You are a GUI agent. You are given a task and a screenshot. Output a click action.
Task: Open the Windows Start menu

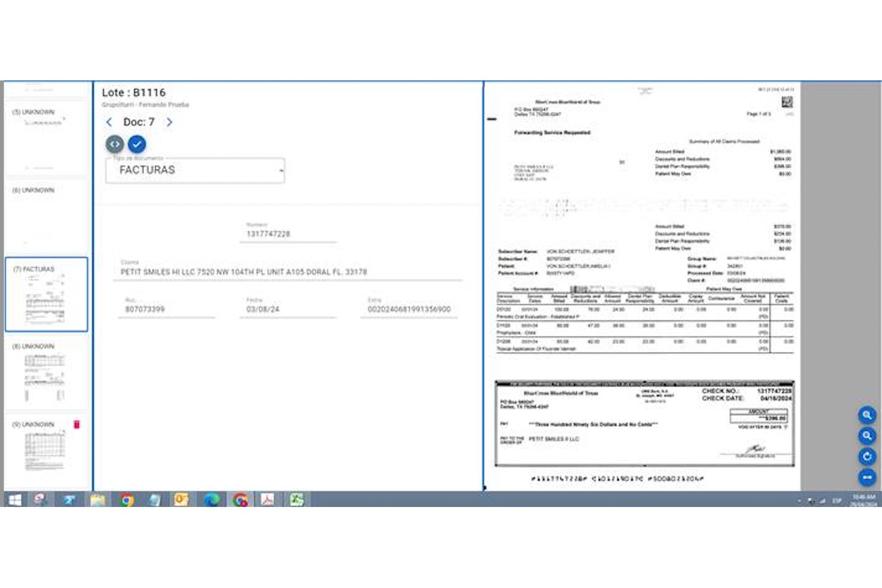pyautogui.click(x=15, y=500)
